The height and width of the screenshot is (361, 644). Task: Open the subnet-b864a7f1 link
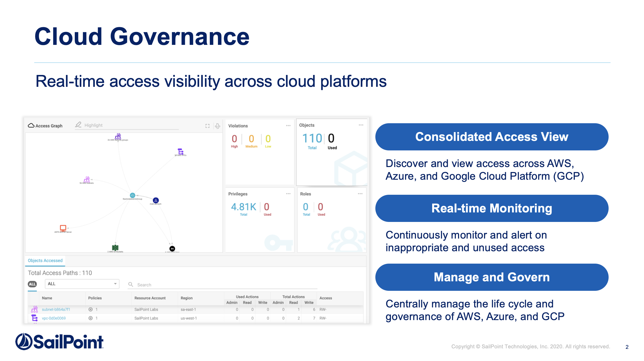tap(56, 309)
